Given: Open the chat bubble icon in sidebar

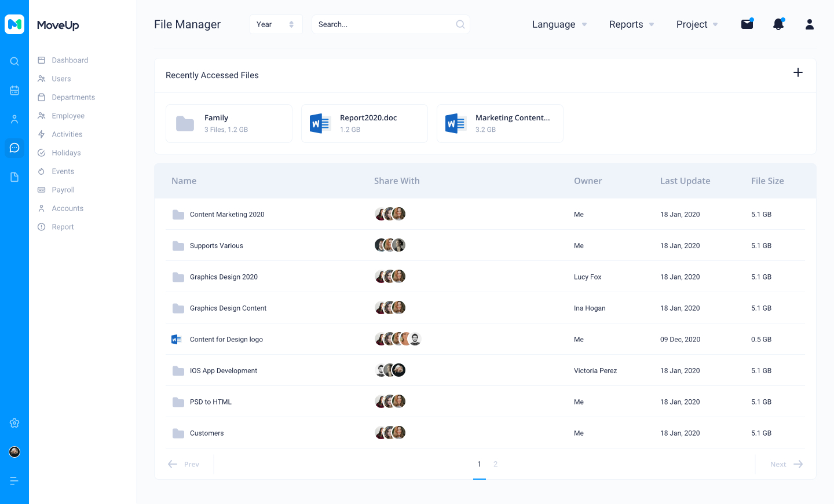Looking at the screenshot, I should pyautogui.click(x=14, y=148).
